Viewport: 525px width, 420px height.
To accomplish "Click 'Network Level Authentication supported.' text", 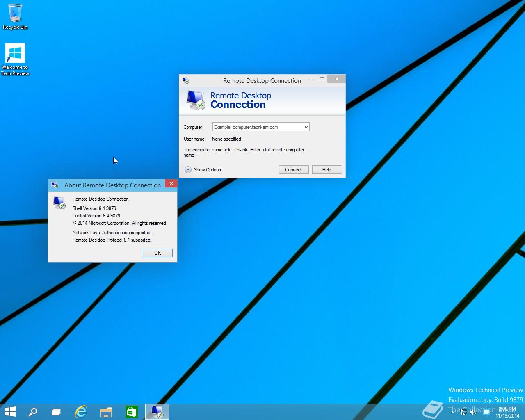I will (x=112, y=233).
